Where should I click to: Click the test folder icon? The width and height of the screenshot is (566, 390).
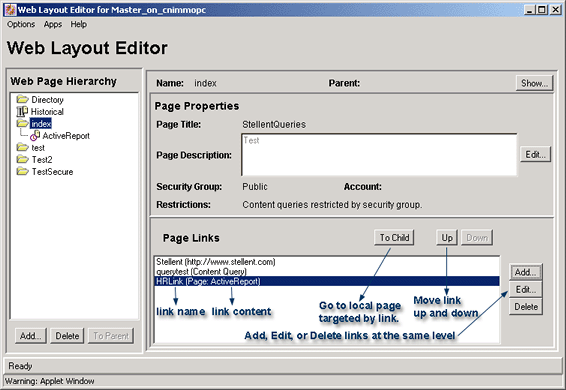22,147
